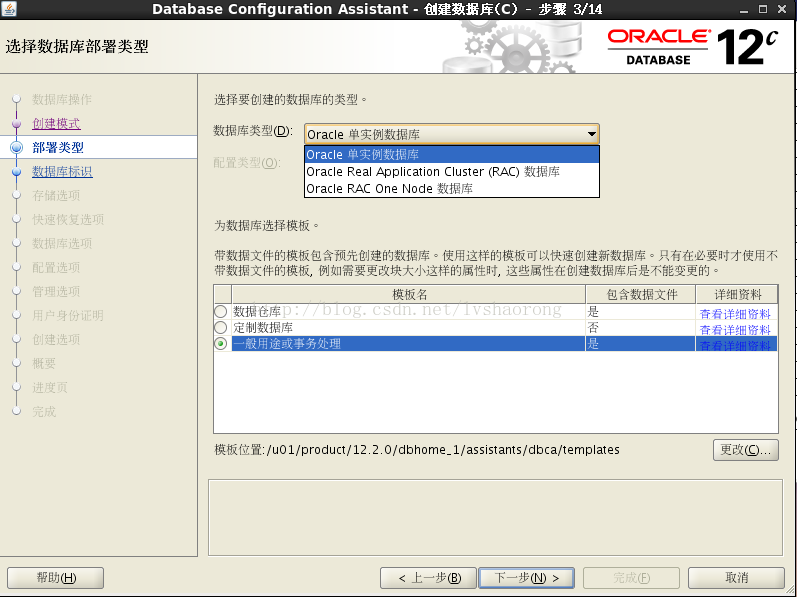Proceed with 下一步(N) button
This screenshot has height=597, width=797.
527,578
